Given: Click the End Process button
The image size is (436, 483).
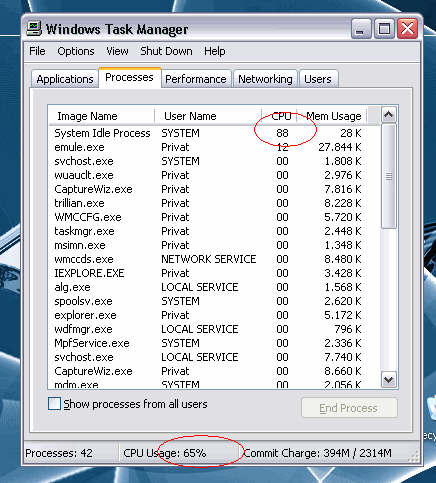Looking at the screenshot, I should (349, 408).
